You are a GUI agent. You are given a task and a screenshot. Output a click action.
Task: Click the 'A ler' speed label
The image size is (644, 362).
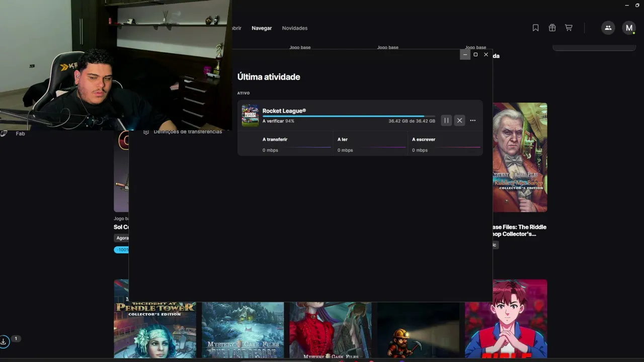[343, 139]
